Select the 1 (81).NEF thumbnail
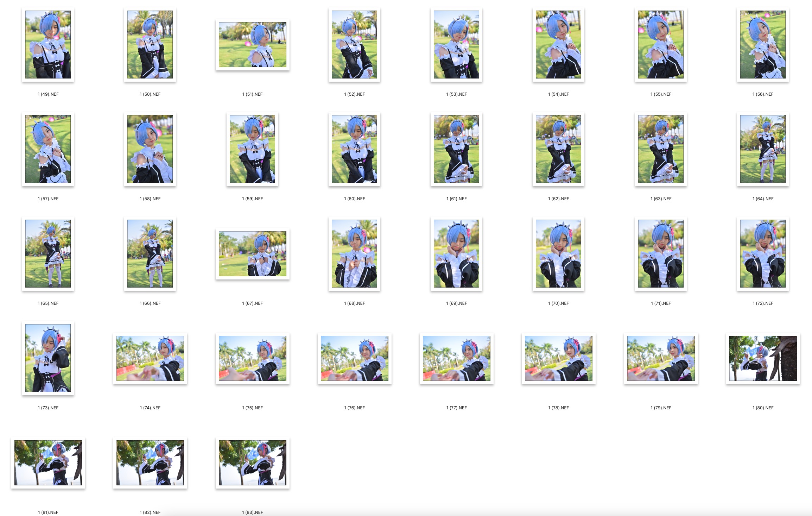This screenshot has height=516, width=812. tap(48, 462)
